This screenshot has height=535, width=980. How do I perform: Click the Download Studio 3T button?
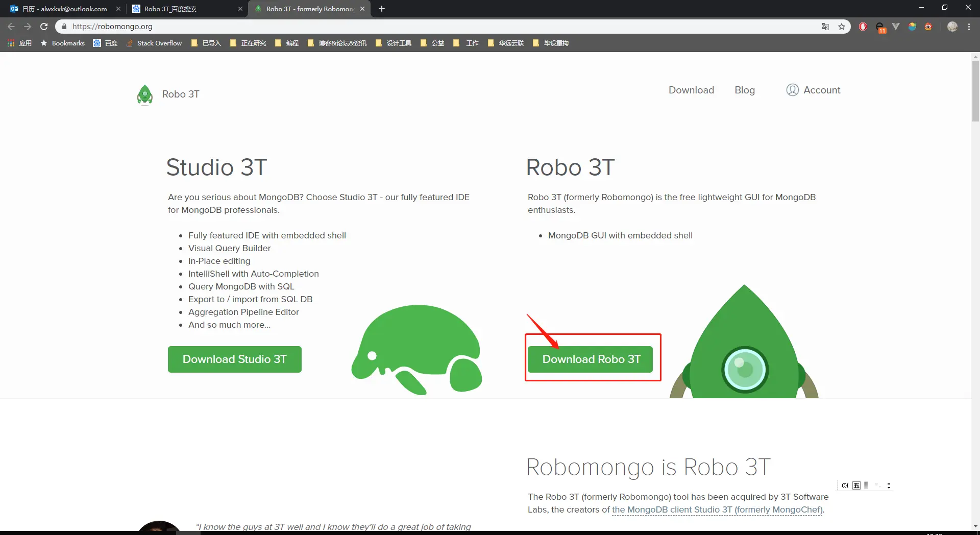(235, 359)
